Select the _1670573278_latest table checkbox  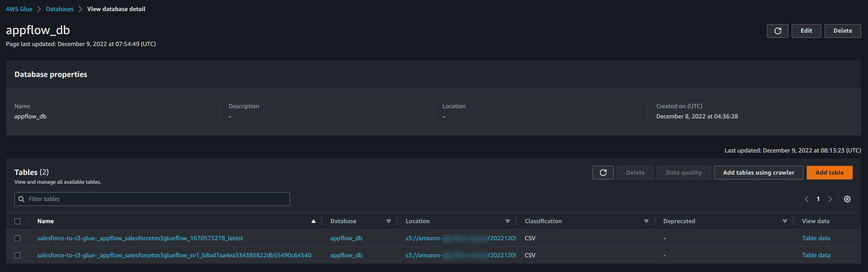pyautogui.click(x=18, y=238)
